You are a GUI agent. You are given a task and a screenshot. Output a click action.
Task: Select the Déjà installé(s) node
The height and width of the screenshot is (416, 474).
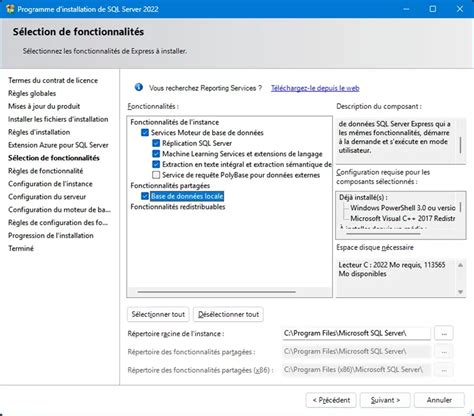(x=363, y=197)
